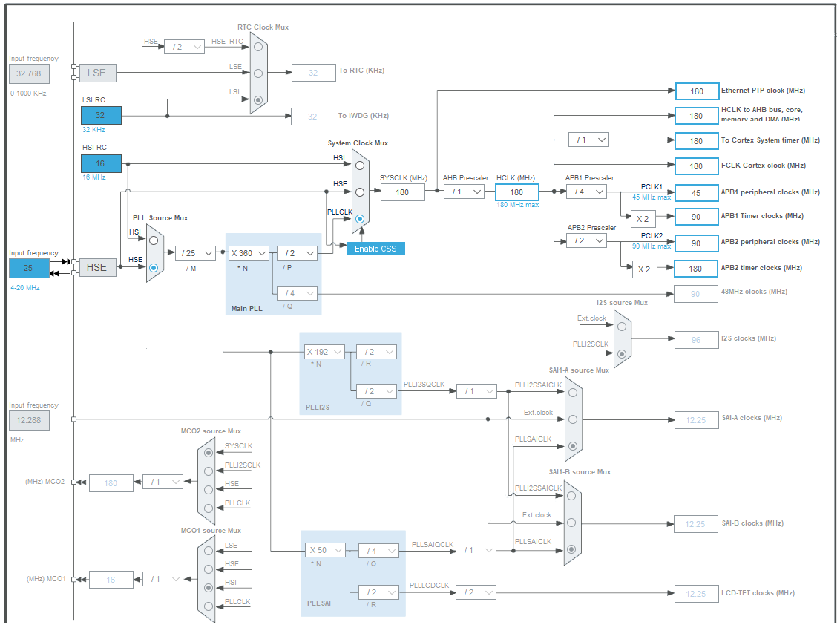Image resolution: width=840 pixels, height=625 pixels.
Task: Click the APB1 Timer clocks value field
Action: pos(697,217)
